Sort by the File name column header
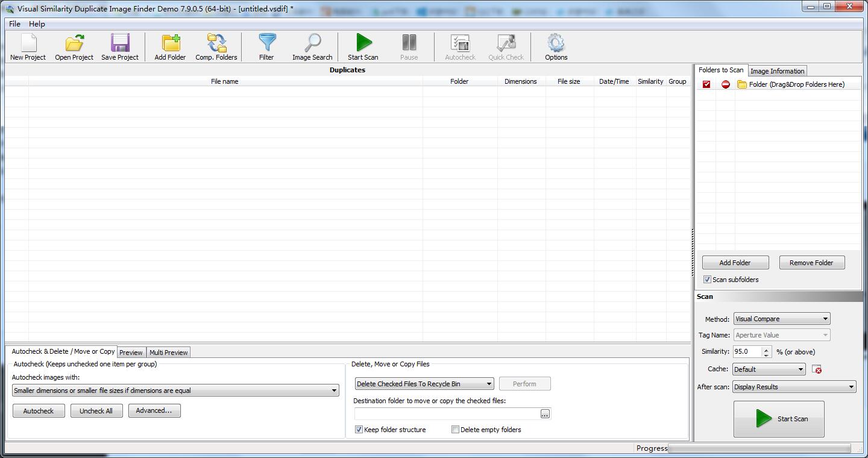The height and width of the screenshot is (458, 868). coord(225,81)
